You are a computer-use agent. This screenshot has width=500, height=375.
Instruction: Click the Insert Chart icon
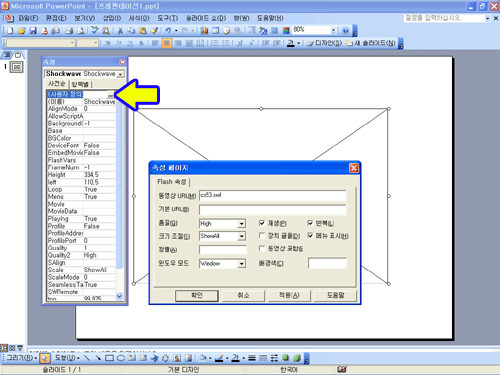tap(204, 31)
